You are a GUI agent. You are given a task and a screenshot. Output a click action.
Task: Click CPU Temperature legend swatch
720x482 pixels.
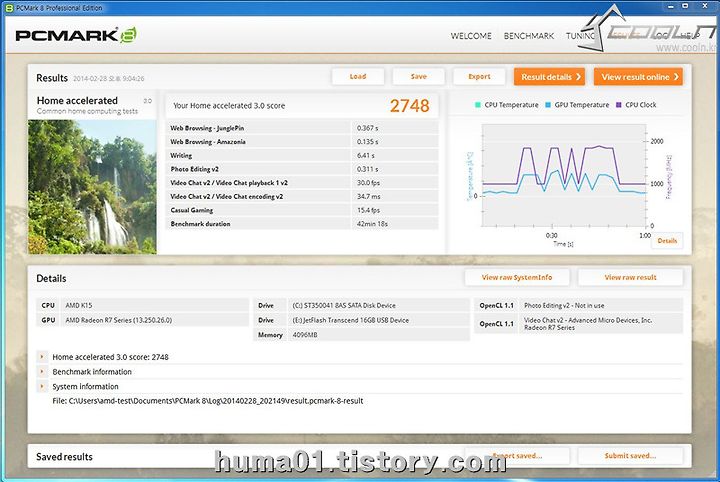coord(478,105)
